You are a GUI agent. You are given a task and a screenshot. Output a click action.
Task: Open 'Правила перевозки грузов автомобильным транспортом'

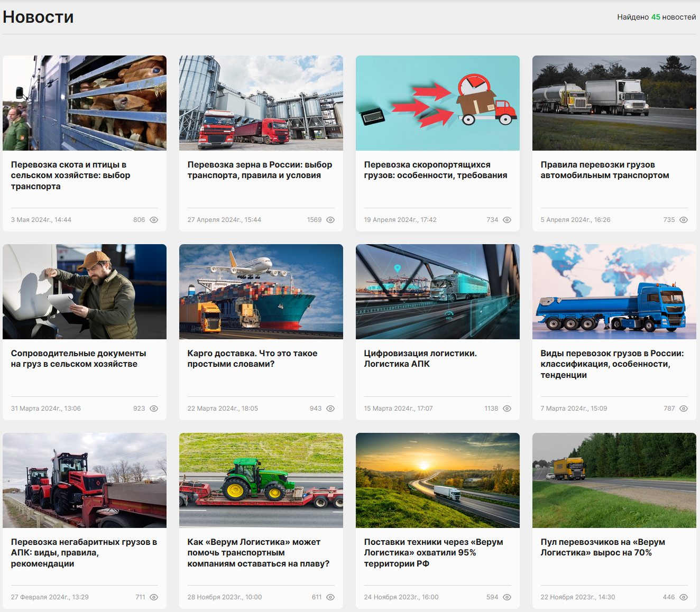605,170
